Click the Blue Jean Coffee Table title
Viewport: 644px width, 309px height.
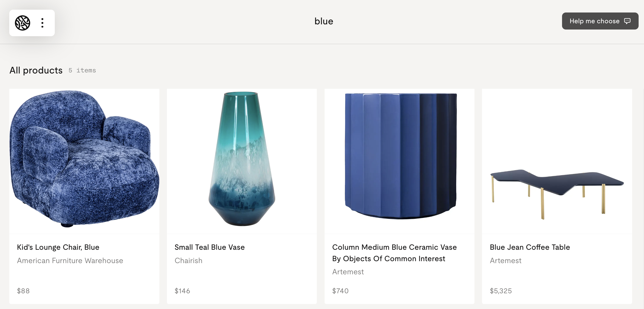pos(530,247)
